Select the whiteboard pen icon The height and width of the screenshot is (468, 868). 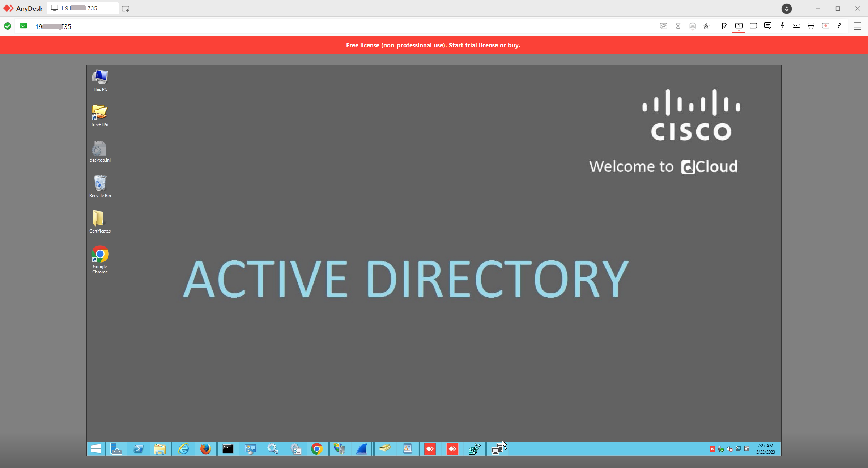click(840, 26)
